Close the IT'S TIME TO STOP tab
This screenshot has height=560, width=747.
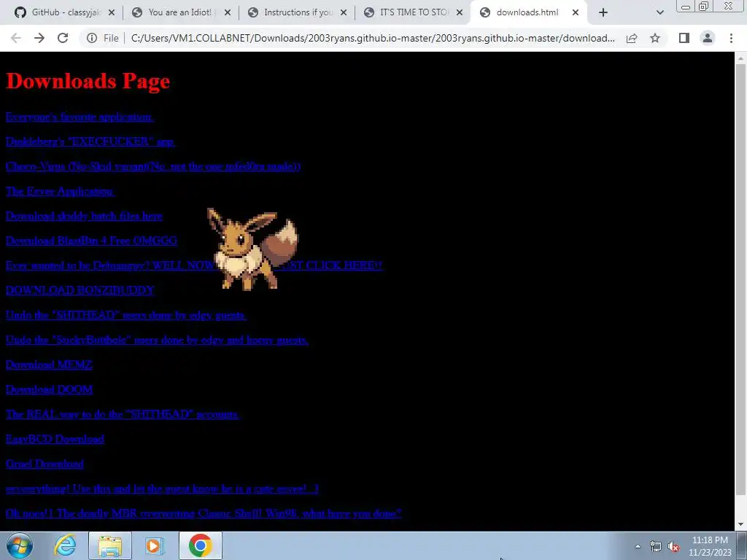pyautogui.click(x=460, y=12)
